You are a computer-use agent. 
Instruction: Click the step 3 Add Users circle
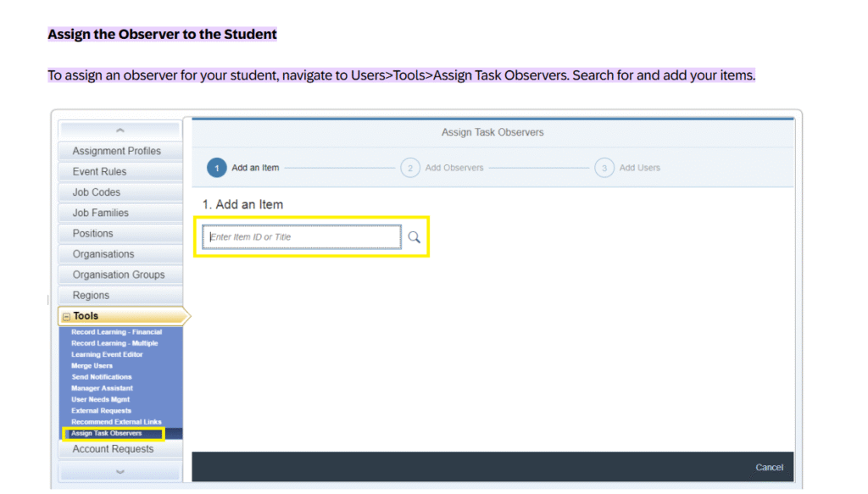[604, 168]
